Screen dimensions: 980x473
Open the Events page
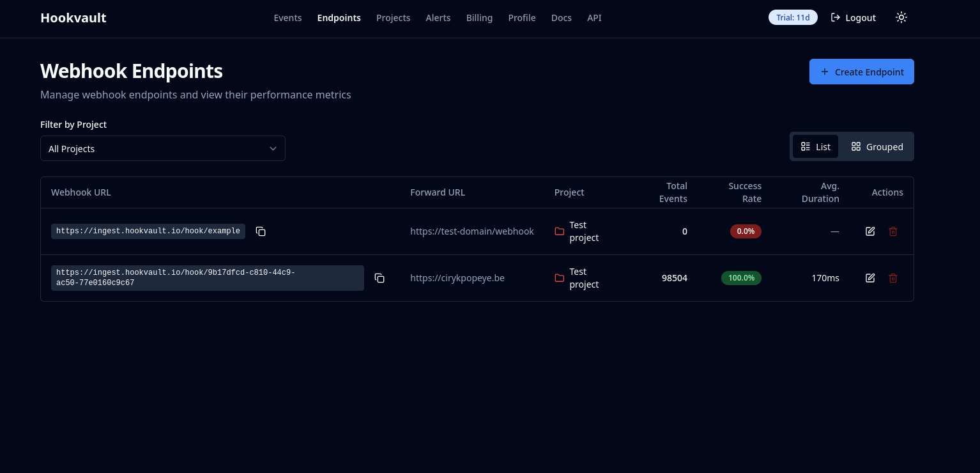287,18
